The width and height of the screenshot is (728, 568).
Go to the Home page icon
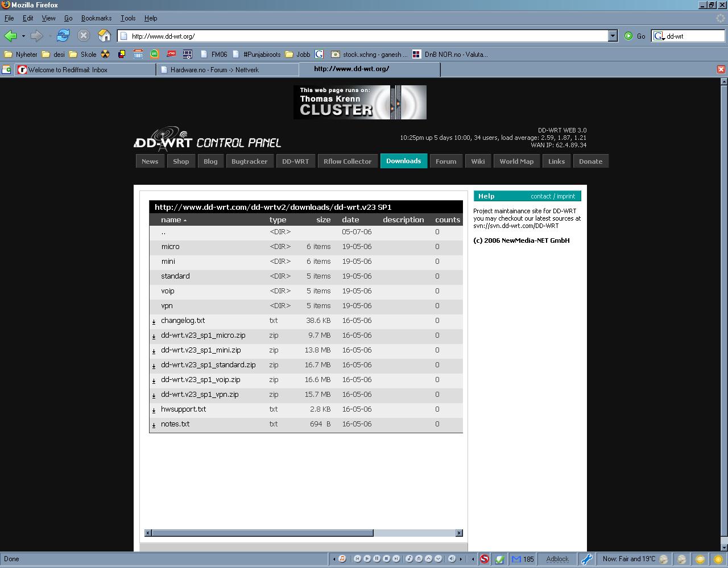[x=104, y=35]
